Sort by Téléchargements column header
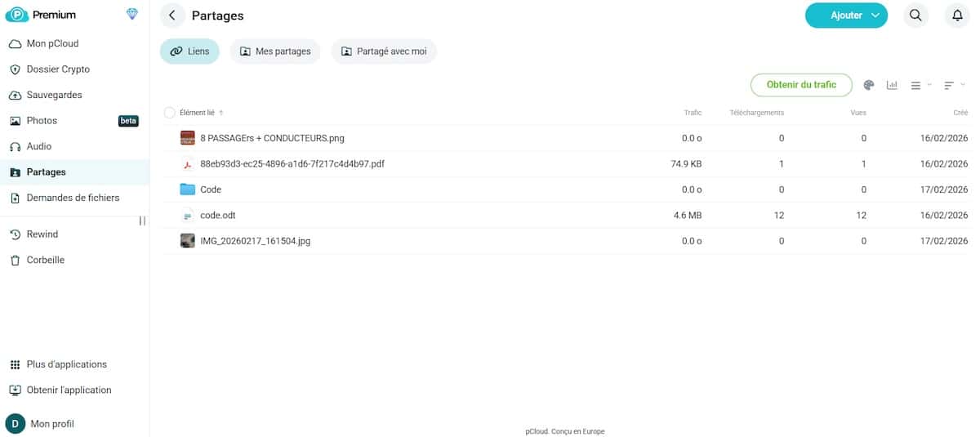Screen dimensions: 980x437 [x=757, y=113]
